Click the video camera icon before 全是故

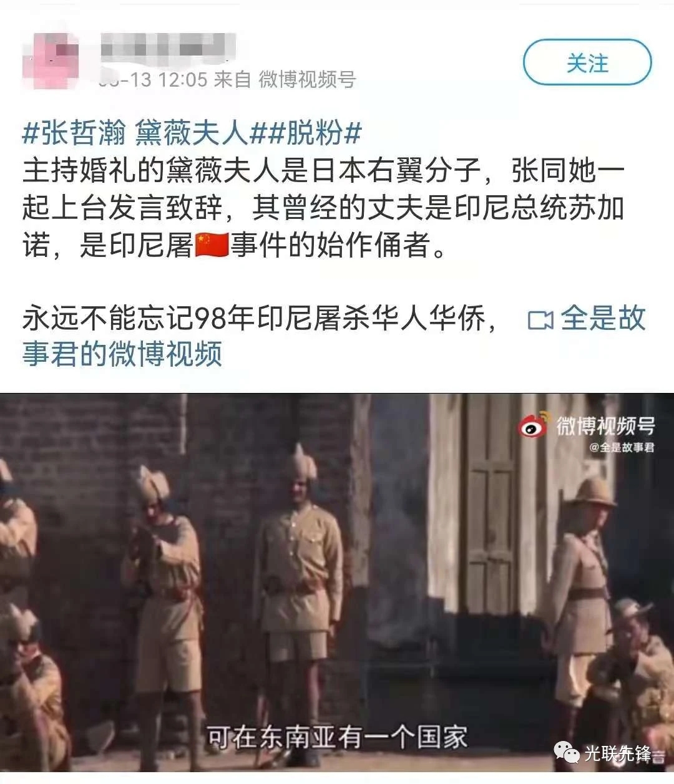tap(540, 320)
